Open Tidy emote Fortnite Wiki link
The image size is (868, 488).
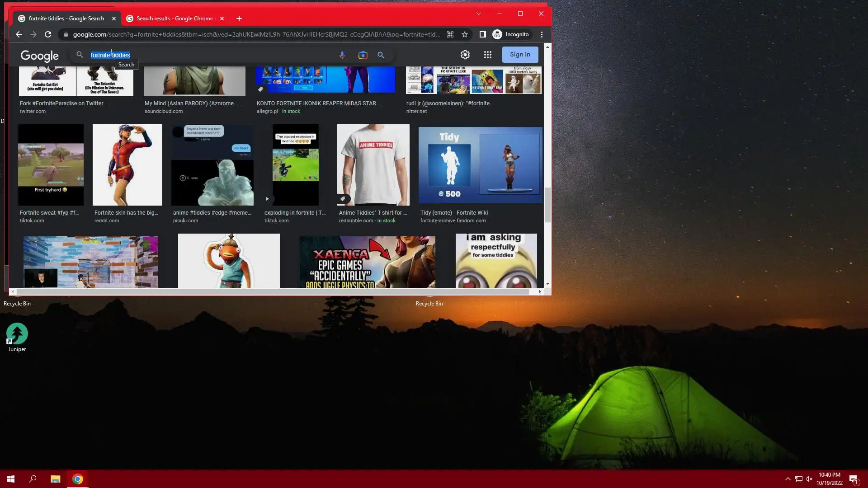[454, 213]
